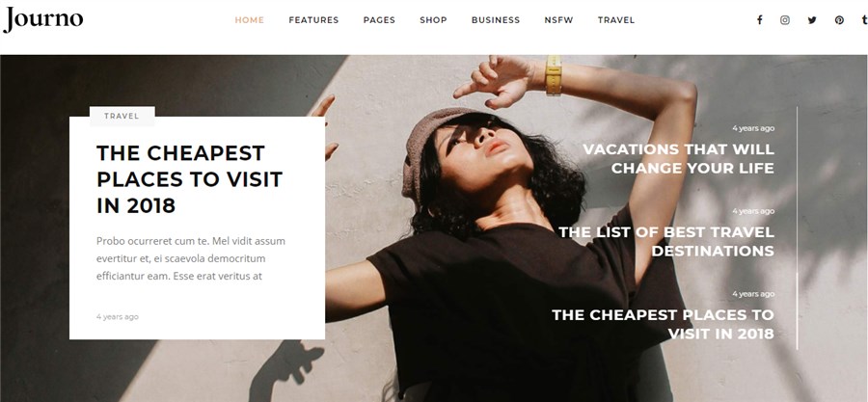Select the Home menu item
The width and height of the screenshot is (868, 402).
[x=249, y=20]
